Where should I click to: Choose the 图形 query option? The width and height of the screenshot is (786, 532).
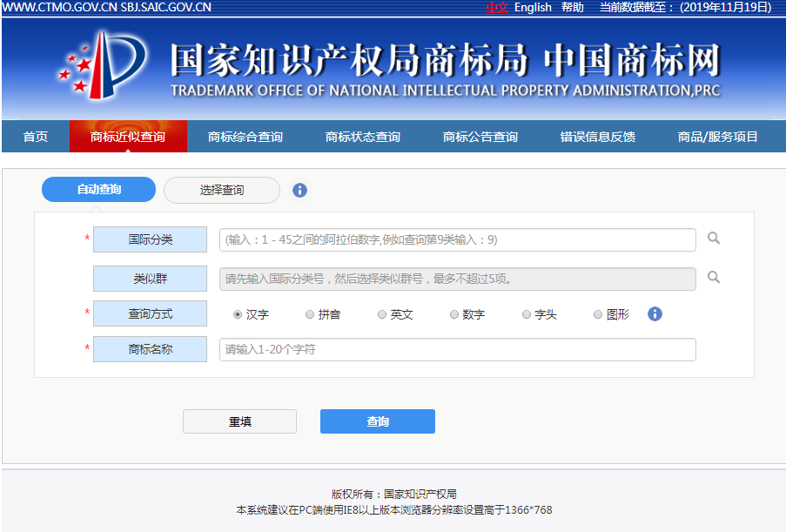click(x=597, y=314)
